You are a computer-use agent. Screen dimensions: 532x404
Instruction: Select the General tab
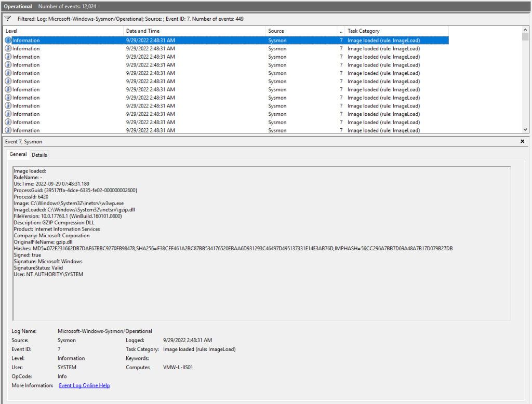(x=18, y=154)
